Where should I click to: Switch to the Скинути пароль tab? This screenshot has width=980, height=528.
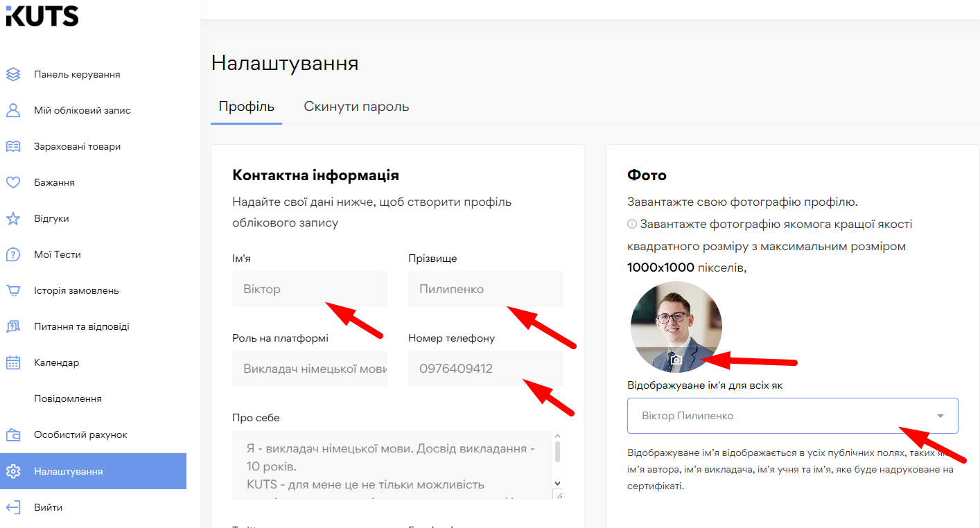pyautogui.click(x=356, y=107)
